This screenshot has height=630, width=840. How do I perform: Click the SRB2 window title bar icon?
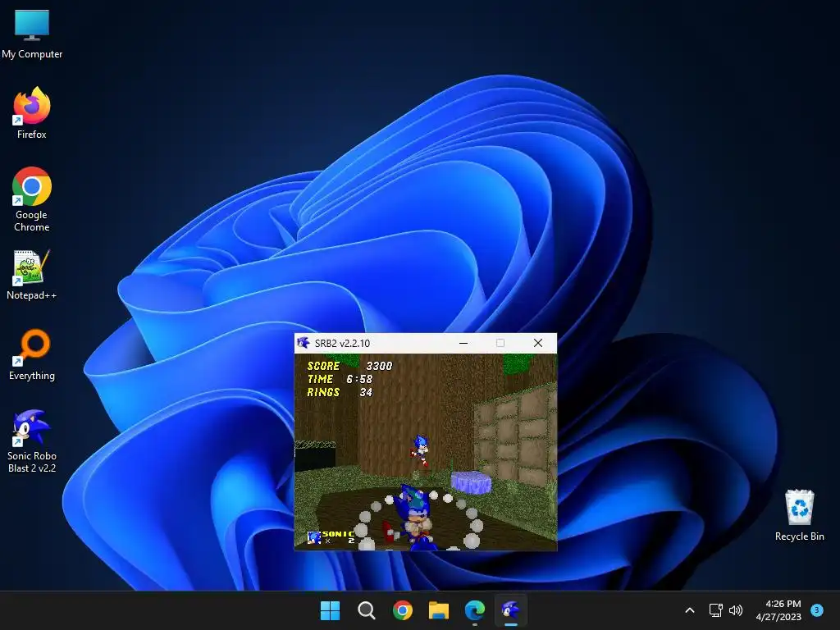click(304, 343)
